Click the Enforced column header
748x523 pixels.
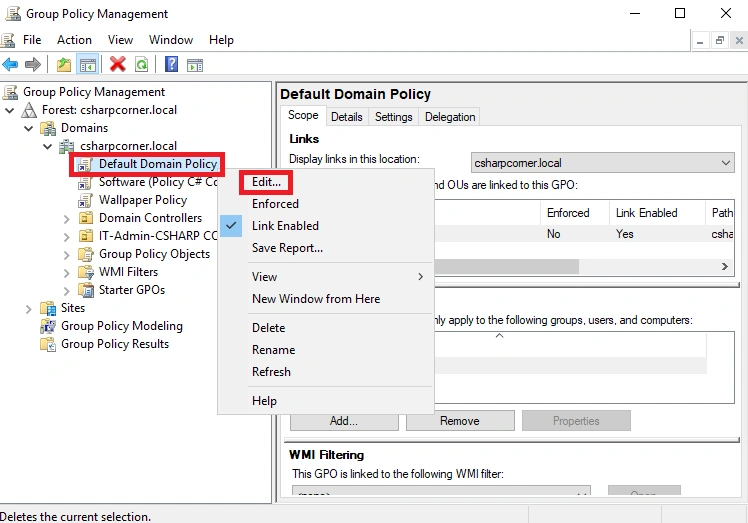tap(575, 213)
